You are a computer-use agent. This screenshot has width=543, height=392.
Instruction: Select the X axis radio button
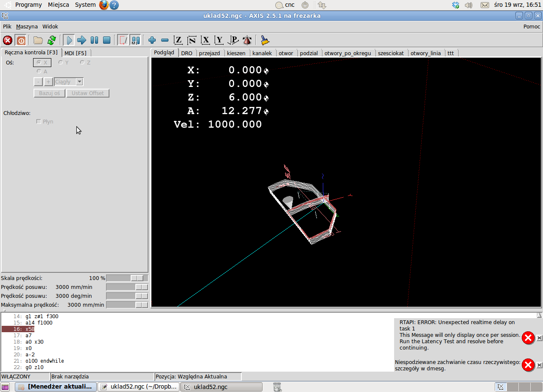tap(42, 62)
